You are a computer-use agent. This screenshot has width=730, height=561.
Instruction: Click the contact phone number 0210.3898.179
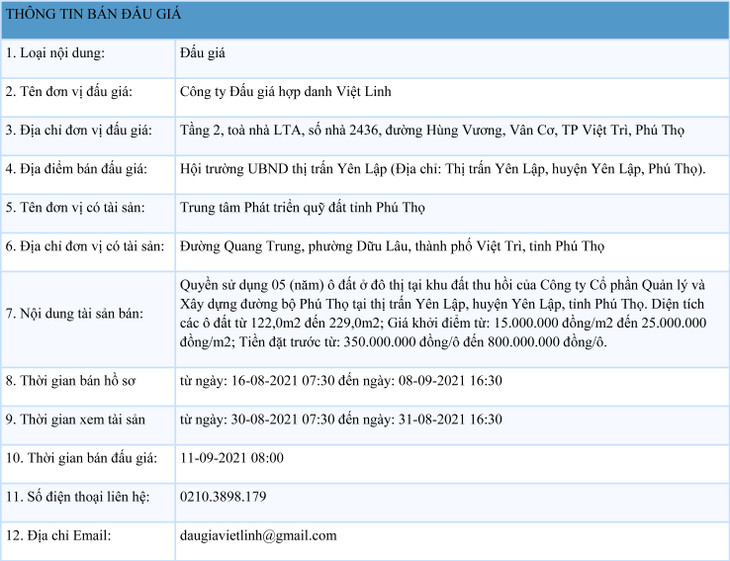[x=223, y=497]
